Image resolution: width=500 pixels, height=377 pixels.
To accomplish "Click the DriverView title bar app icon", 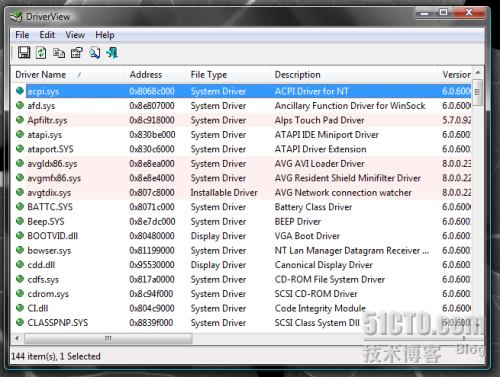I will pos(16,17).
